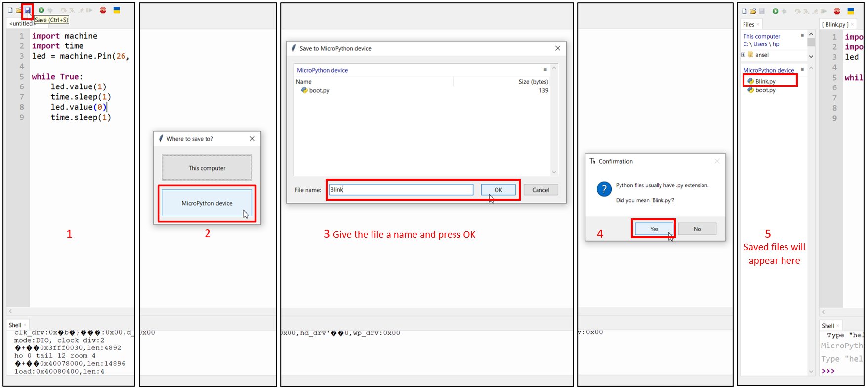Click Name column header in save dialog
This screenshot has height=389, width=868.
pos(304,82)
